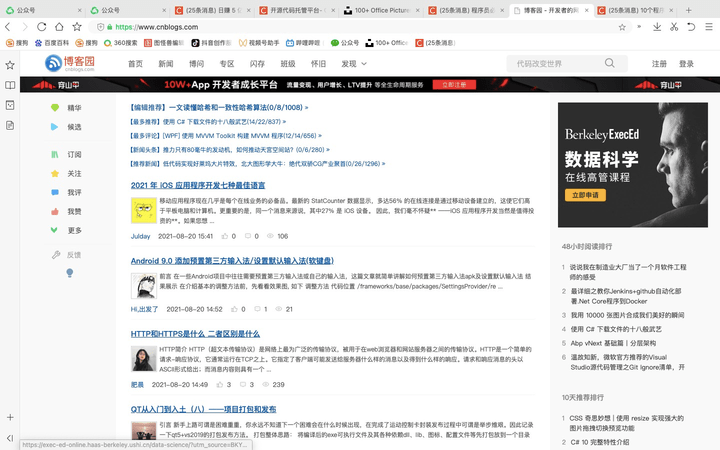Open QT从入门到入土（八）article
The height and width of the screenshot is (450, 720).
(203, 409)
